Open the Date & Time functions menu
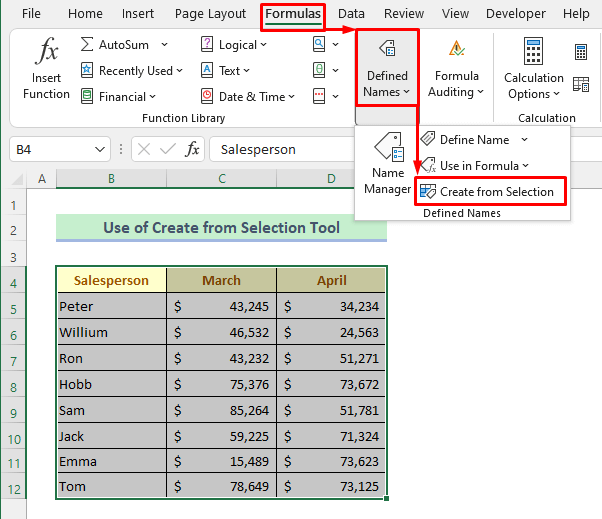 (250, 97)
